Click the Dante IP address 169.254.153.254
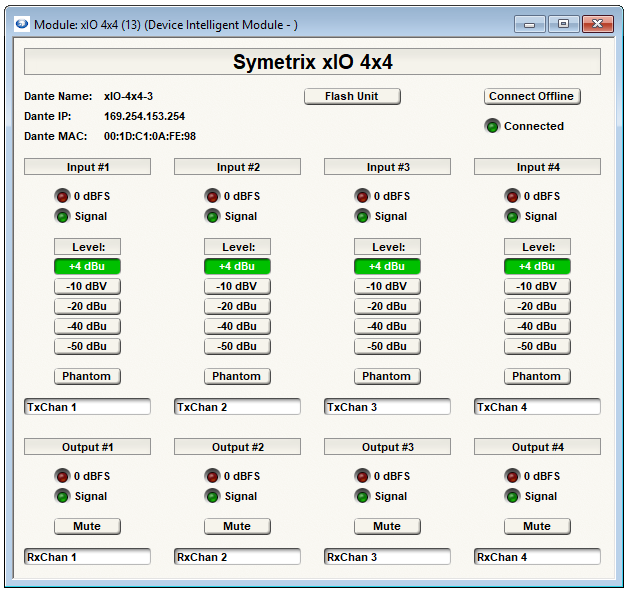This screenshot has width=630, height=595. click(144, 117)
